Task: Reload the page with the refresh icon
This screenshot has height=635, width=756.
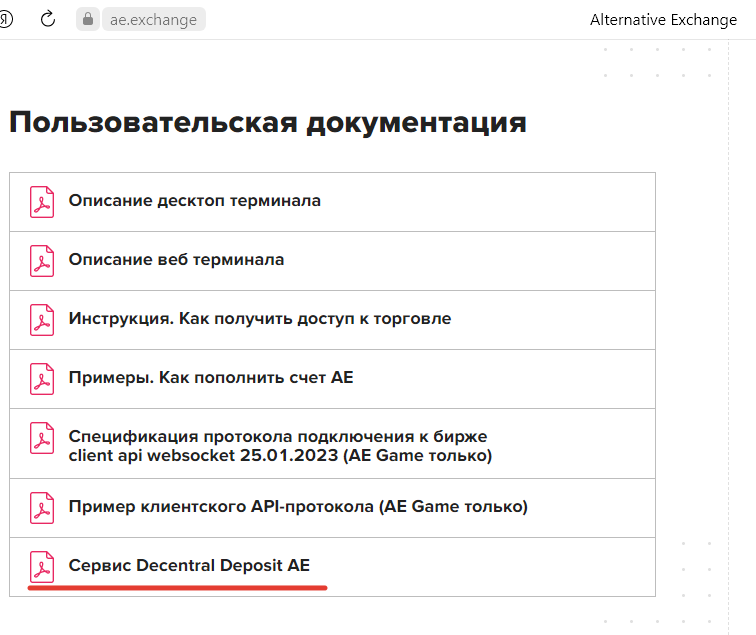Action: pos(48,19)
